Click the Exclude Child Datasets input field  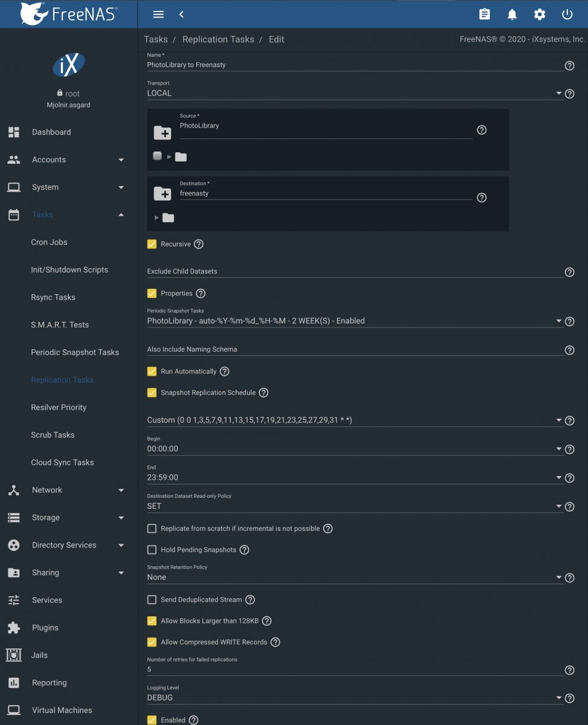[x=355, y=271]
